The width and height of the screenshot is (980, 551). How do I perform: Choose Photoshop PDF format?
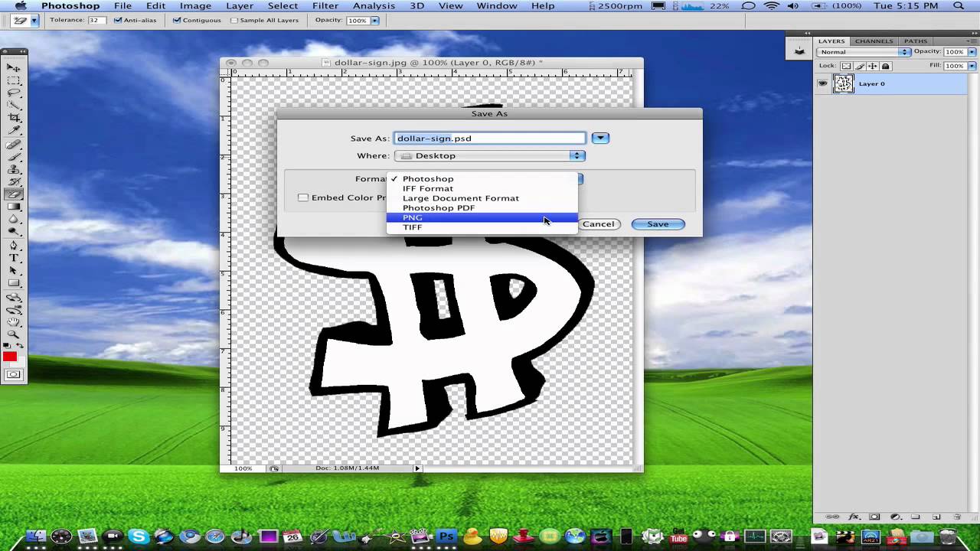(482, 207)
